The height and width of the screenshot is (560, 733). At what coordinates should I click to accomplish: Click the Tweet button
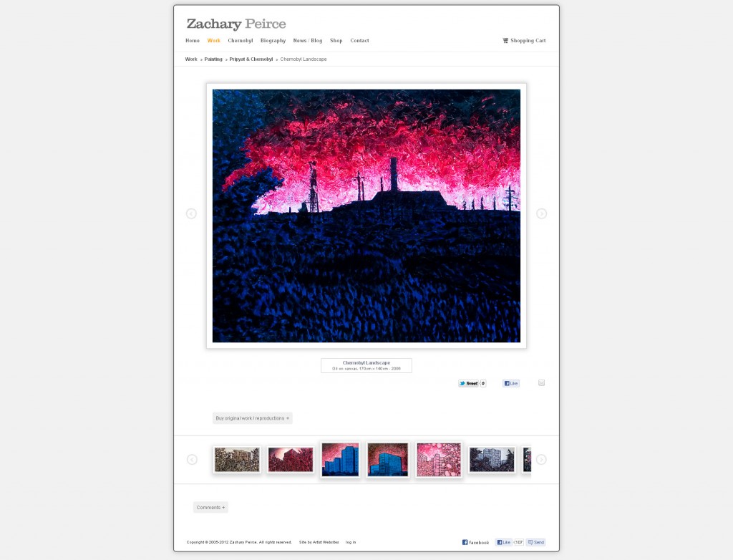click(468, 383)
